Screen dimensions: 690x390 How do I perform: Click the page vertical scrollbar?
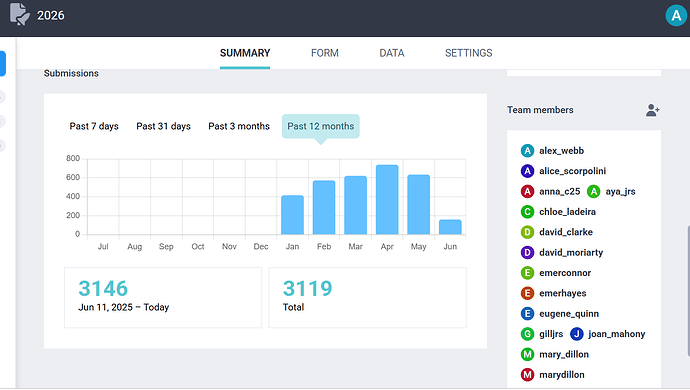click(x=688, y=291)
